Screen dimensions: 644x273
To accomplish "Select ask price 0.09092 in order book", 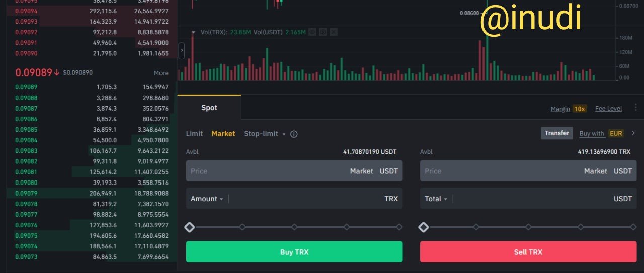I will tap(26, 32).
